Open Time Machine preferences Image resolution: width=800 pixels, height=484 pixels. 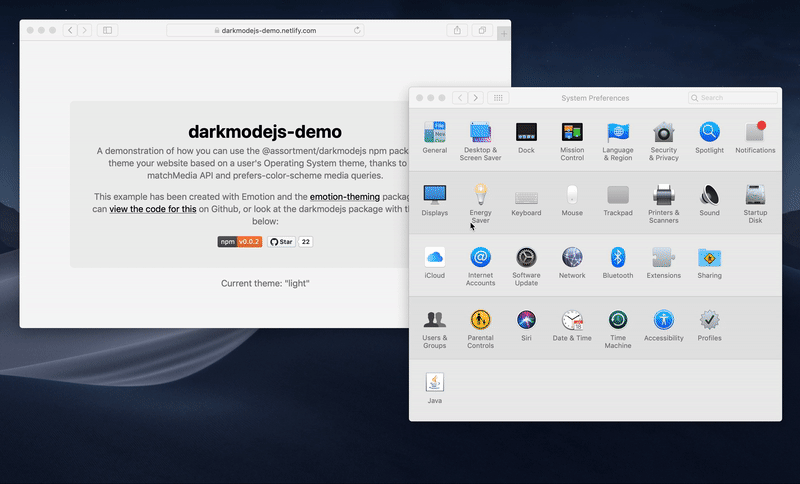pos(618,329)
